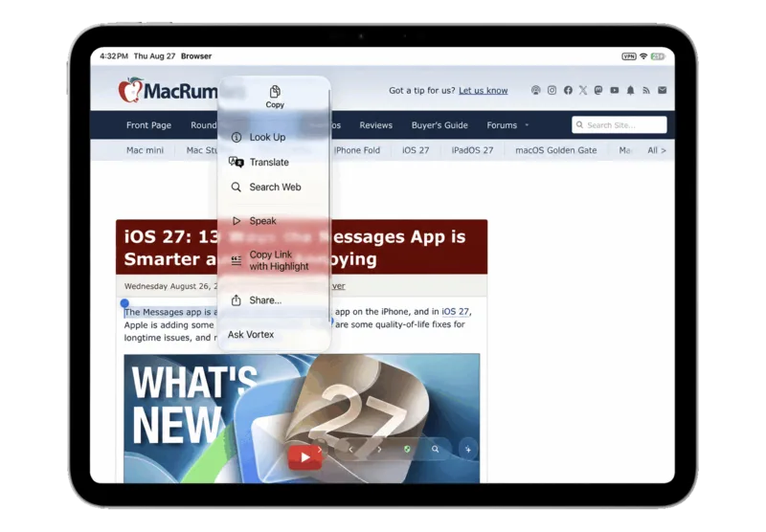The image size is (766, 532).
Task: Click the article headline about Messages App
Action: pyautogui.click(x=302, y=247)
